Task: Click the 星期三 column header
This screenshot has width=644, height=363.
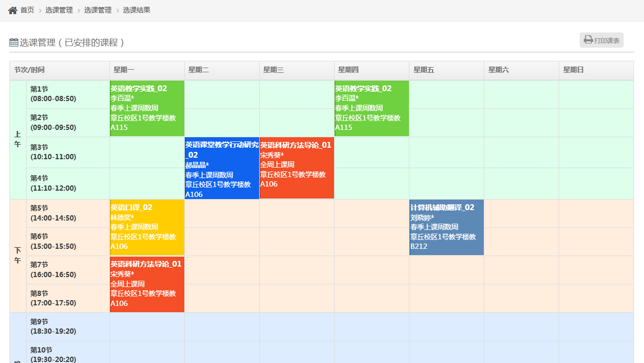Action: coord(296,70)
